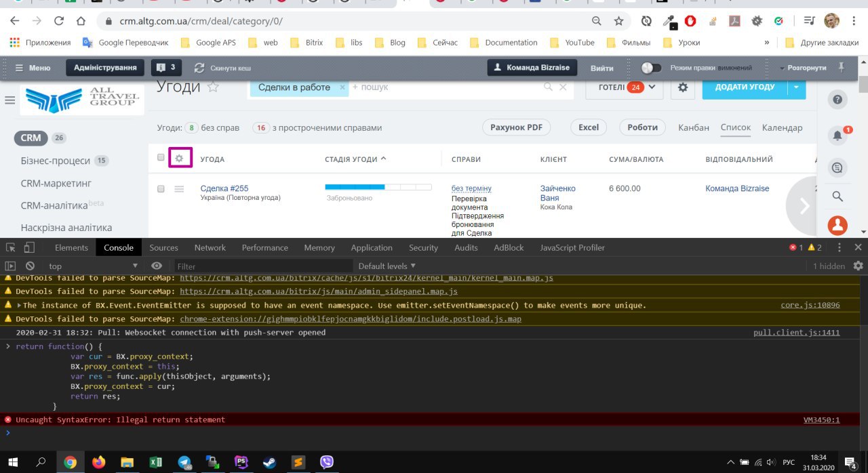Image resolution: width=868 pixels, height=473 pixels.
Task: Remove the Сделки в работе filter chip
Action: (342, 87)
